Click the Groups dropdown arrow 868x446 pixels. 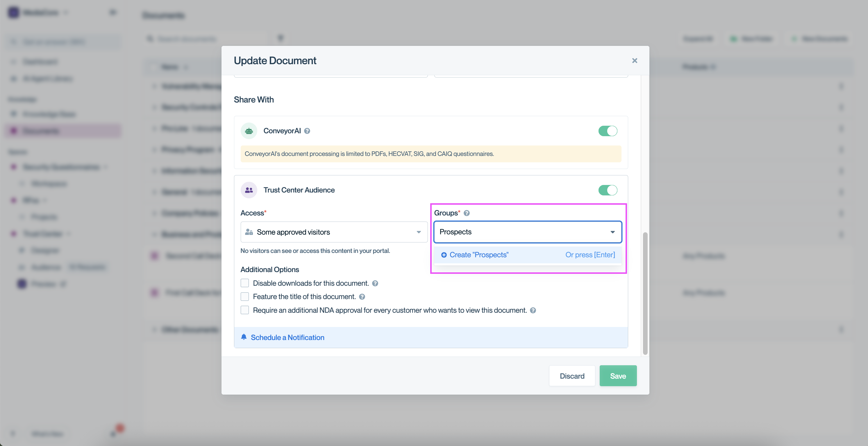pyautogui.click(x=612, y=232)
